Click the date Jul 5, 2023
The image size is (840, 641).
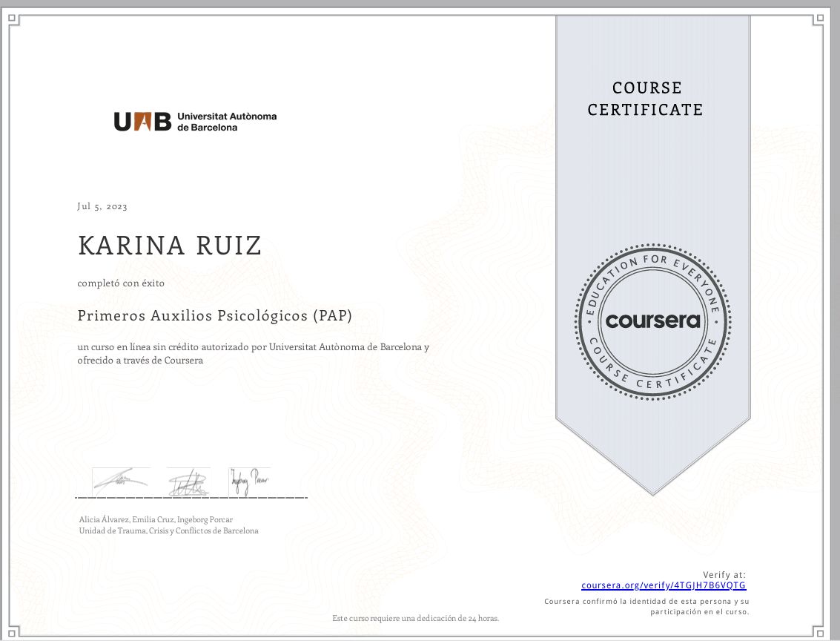tap(102, 206)
